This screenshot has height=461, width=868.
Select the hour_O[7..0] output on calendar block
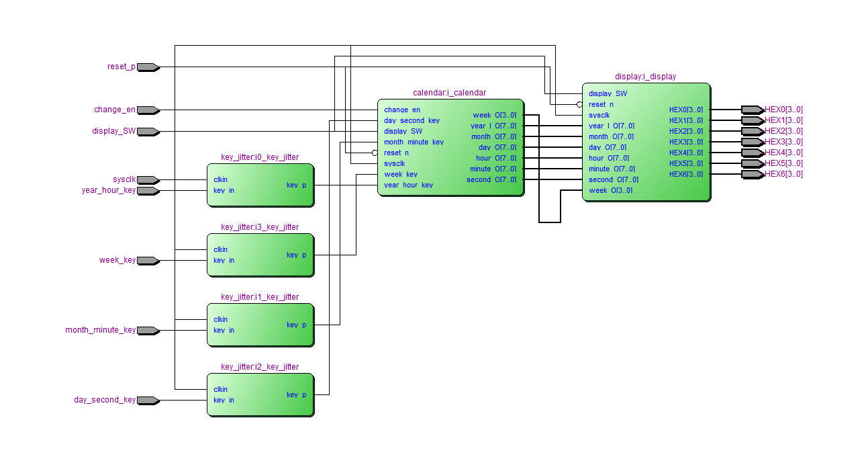click(496, 158)
